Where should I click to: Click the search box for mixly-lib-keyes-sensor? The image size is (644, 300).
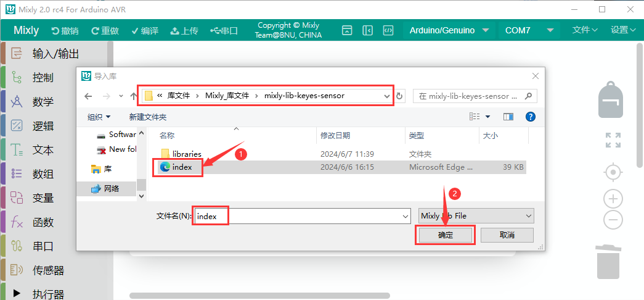point(475,96)
